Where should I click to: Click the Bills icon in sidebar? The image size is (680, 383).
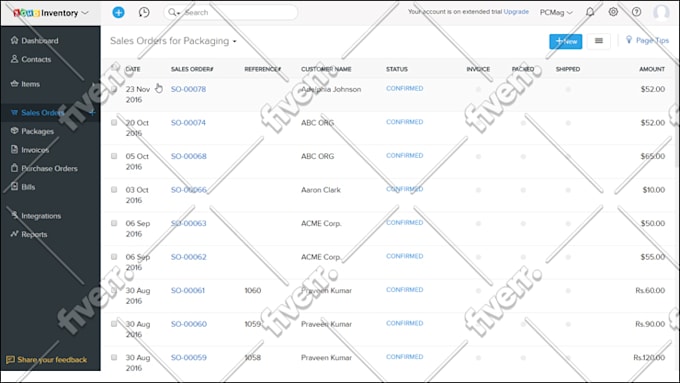(x=14, y=187)
